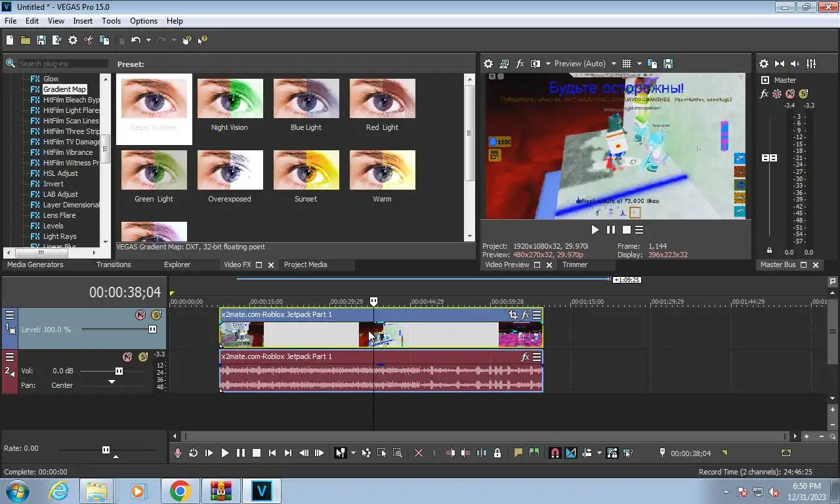Open the File menu

(10, 21)
